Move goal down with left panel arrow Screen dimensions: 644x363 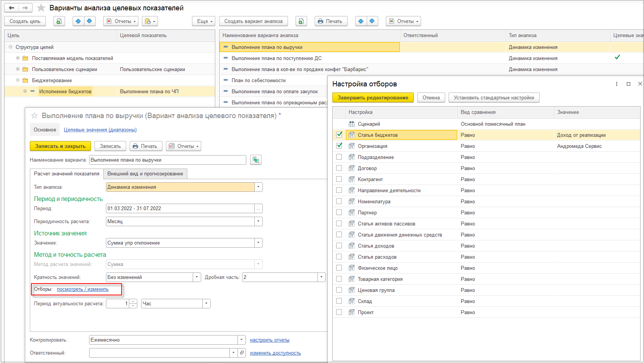click(89, 21)
